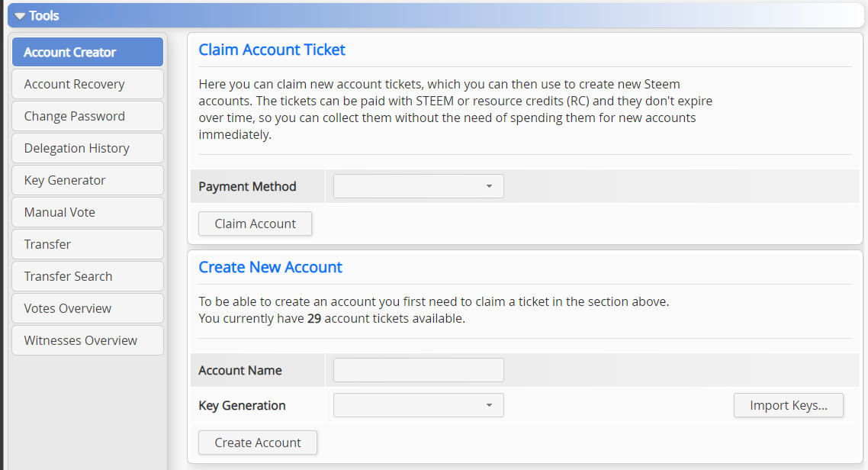Viewport: 868px width, 470px height.
Task: Click the Tools header label
Action: tap(44, 16)
